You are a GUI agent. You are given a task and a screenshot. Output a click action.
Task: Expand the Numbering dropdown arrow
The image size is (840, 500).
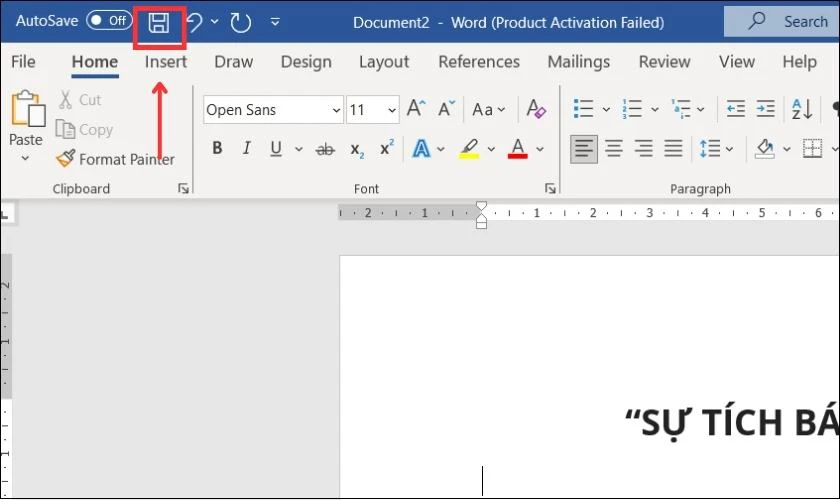[655, 110]
